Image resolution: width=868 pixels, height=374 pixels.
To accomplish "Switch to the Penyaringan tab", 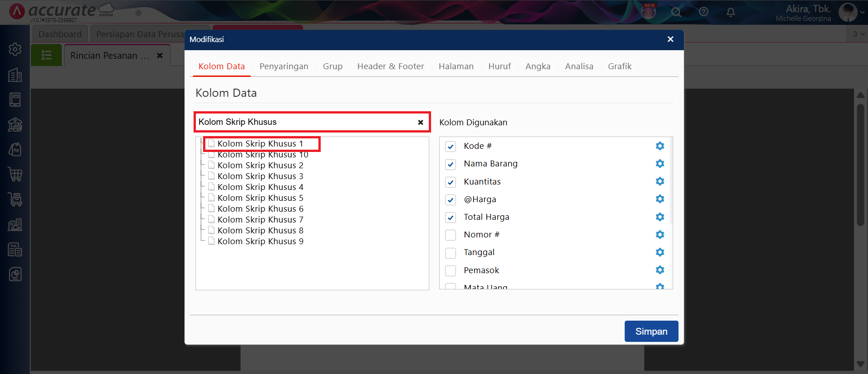I will point(284,66).
